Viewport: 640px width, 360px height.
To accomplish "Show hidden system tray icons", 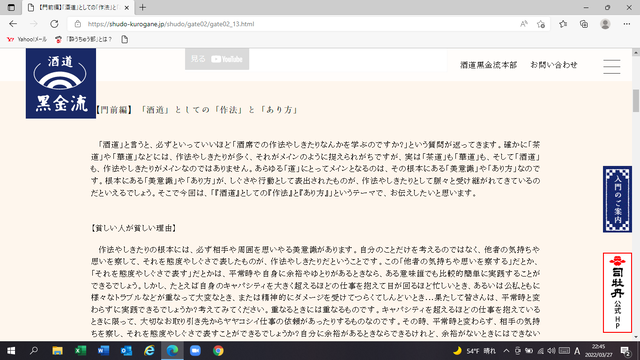I will [507, 351].
